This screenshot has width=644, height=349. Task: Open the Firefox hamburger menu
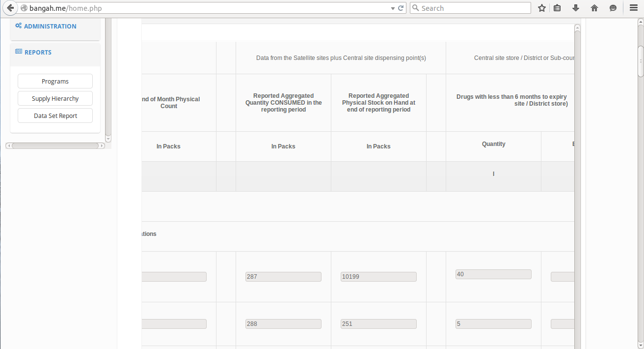pyautogui.click(x=633, y=8)
